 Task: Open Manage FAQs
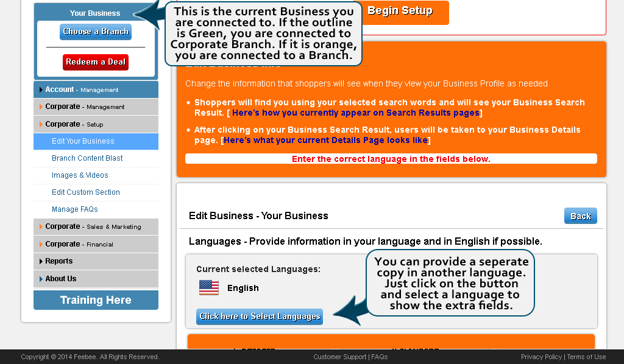point(77,209)
